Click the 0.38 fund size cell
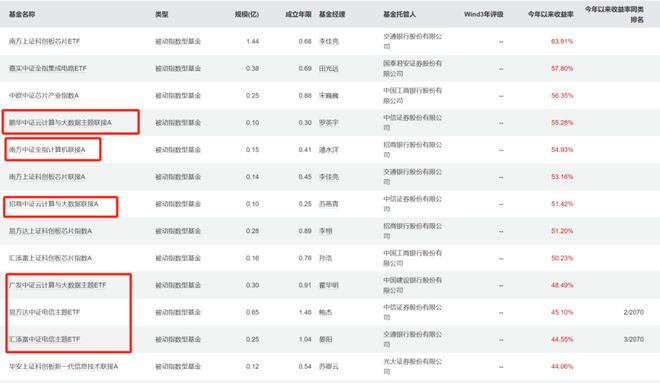The image size is (660, 383). coord(253,68)
